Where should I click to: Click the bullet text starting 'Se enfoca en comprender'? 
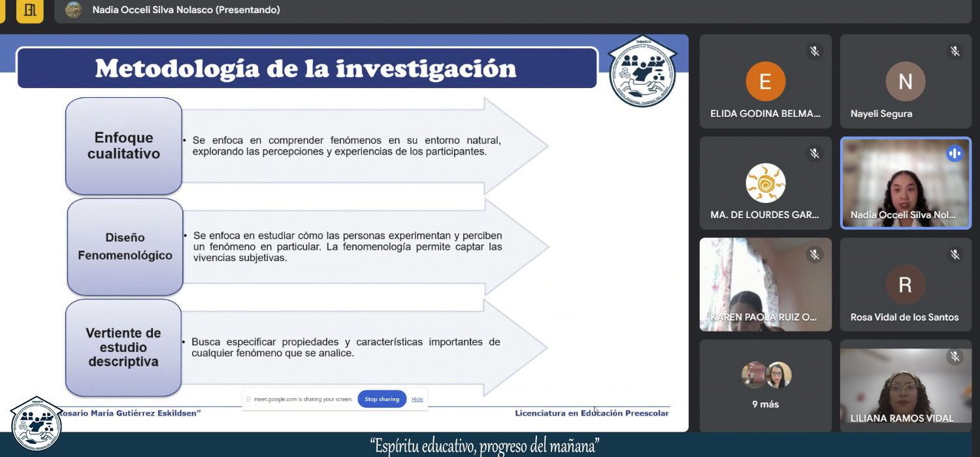[x=347, y=146]
